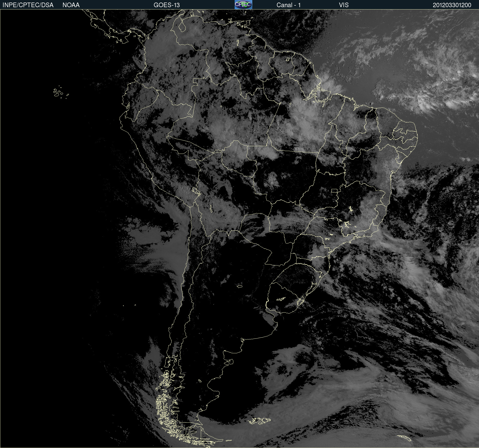Click the NOAA label in the header
The image size is (479, 448).
pos(71,5)
